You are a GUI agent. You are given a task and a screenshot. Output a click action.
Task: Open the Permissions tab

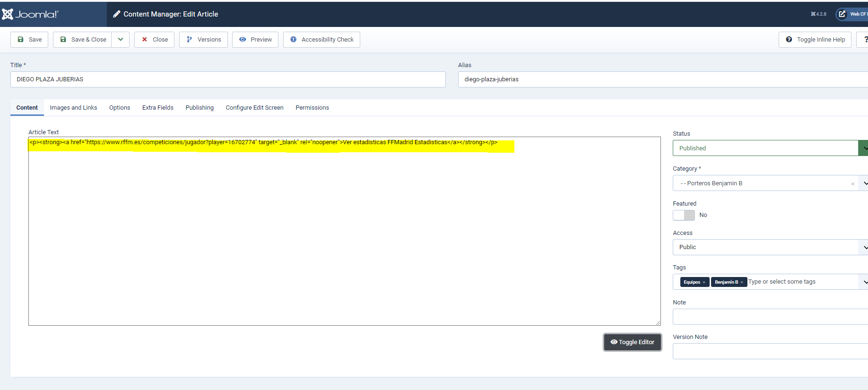pyautogui.click(x=312, y=108)
